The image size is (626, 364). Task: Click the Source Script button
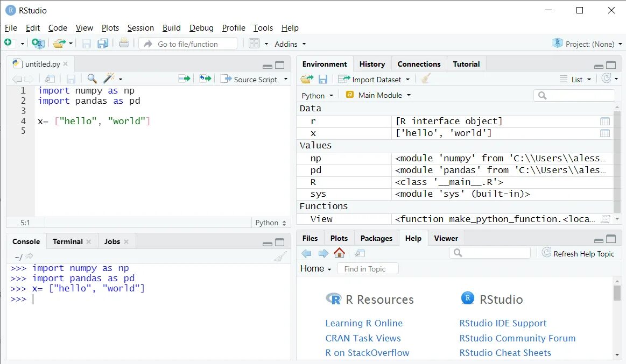[x=249, y=79]
